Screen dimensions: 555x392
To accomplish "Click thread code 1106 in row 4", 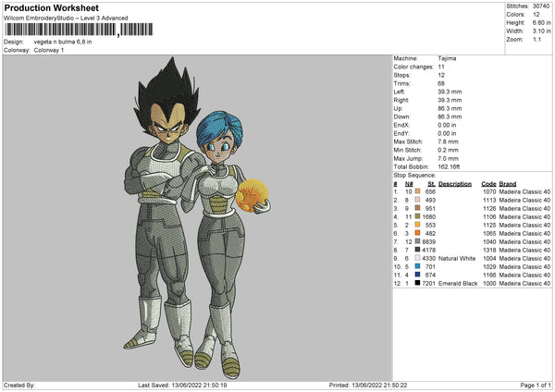I will click(x=489, y=217).
